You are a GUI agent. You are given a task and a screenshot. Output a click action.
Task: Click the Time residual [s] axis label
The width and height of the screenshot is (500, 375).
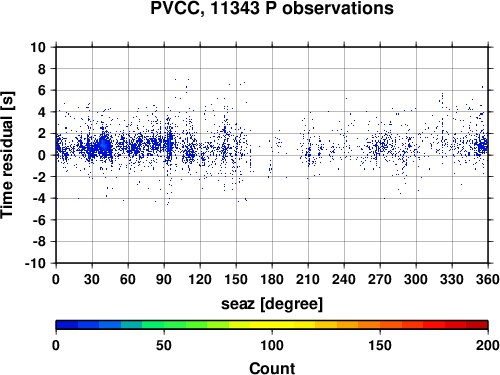7,155
